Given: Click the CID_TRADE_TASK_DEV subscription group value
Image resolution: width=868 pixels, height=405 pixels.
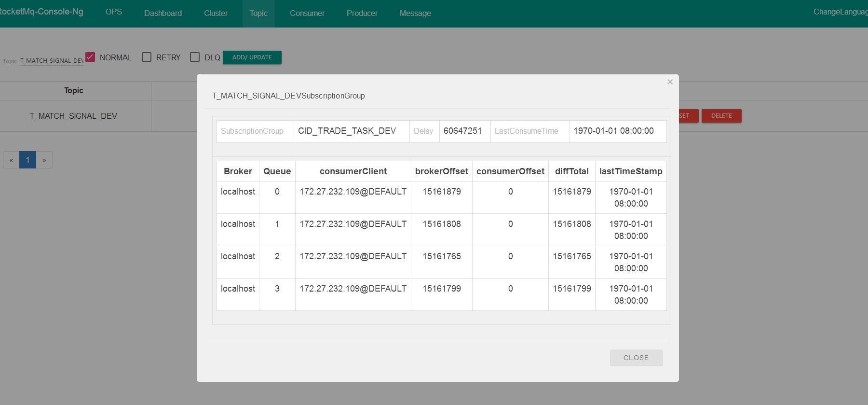Looking at the screenshot, I should [347, 131].
